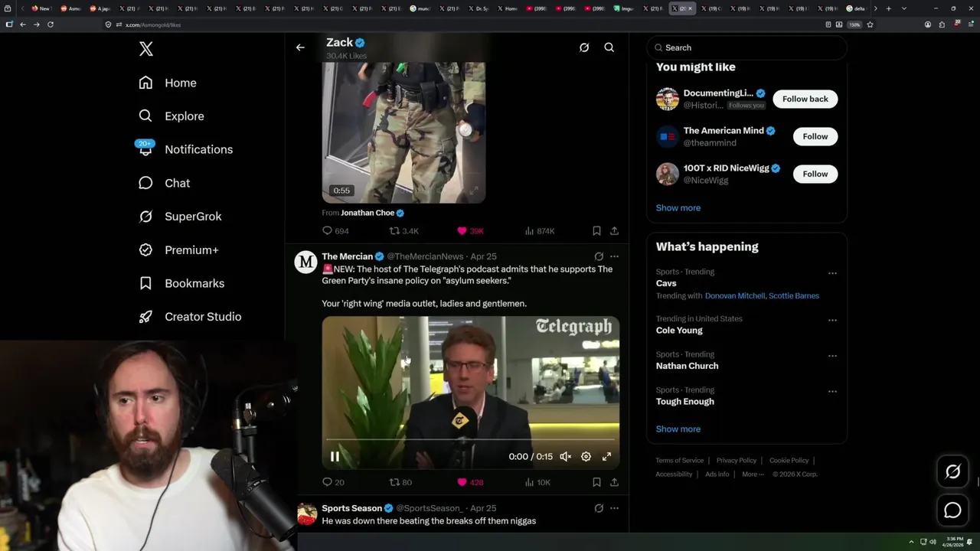
Task: Follow The American Mind
Action: pyautogui.click(x=815, y=136)
